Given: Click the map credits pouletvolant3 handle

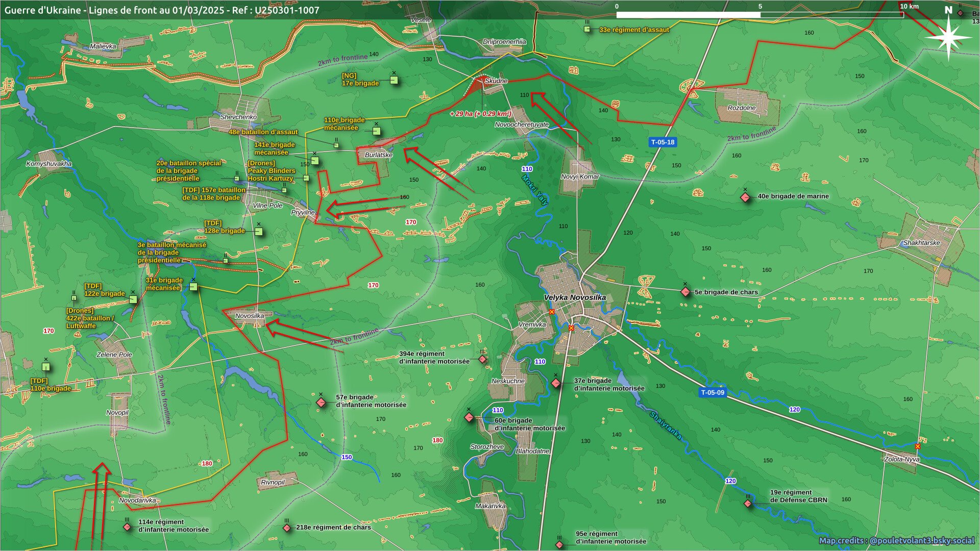Looking at the screenshot, I should tap(921, 540).
